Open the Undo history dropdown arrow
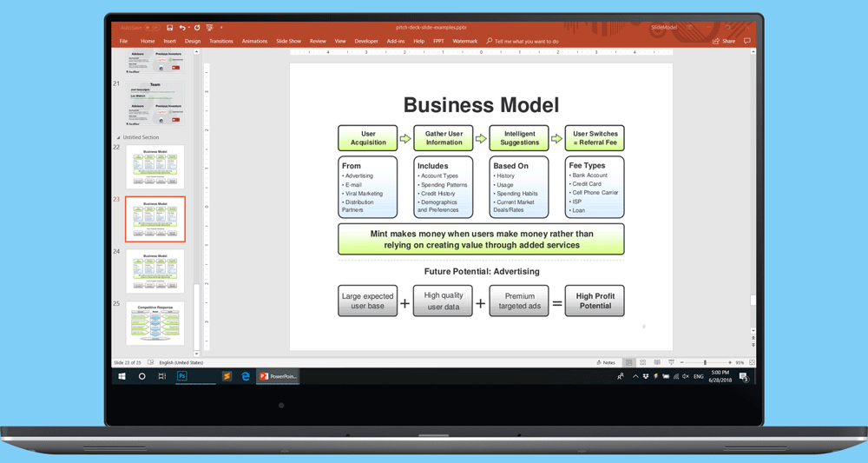 (188, 27)
